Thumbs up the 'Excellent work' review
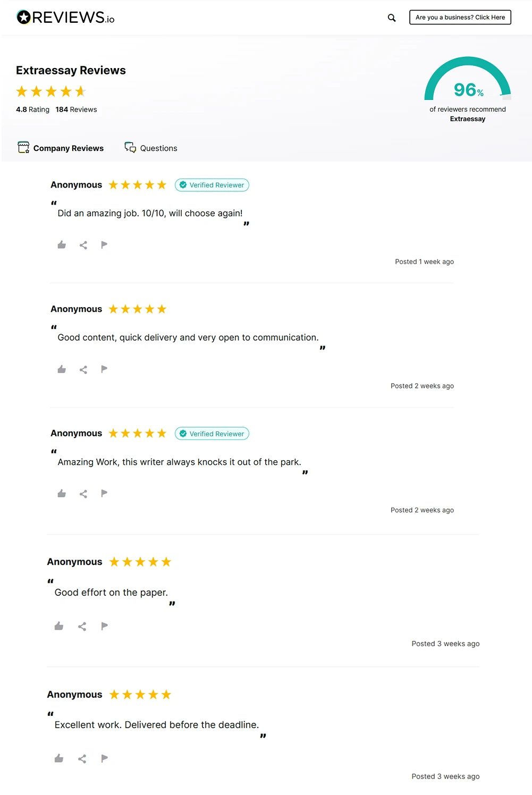 [59, 758]
